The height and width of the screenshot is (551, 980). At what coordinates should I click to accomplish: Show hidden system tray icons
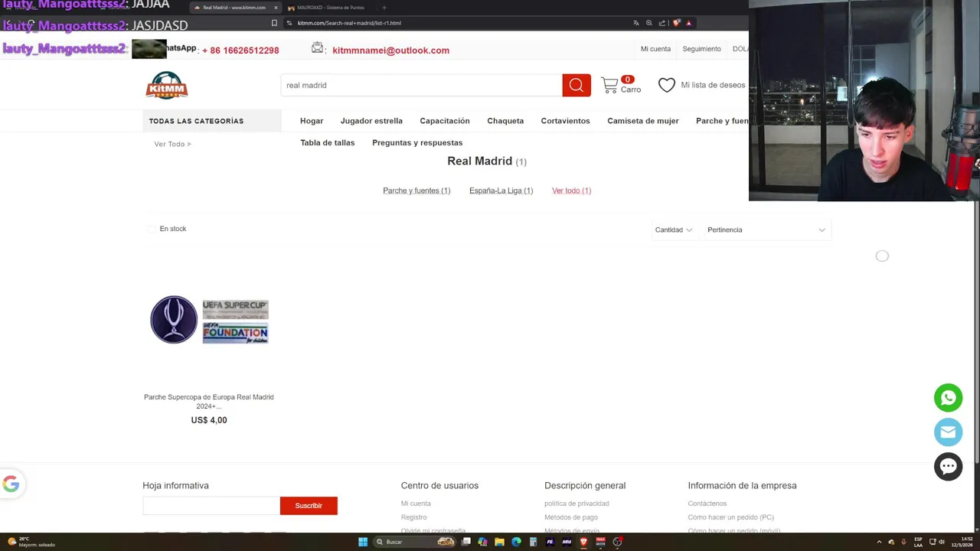point(879,542)
